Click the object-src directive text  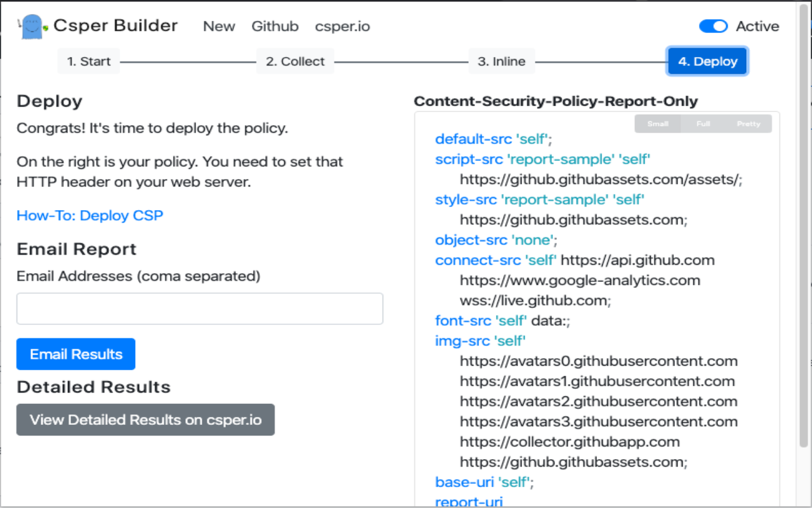tap(471, 240)
